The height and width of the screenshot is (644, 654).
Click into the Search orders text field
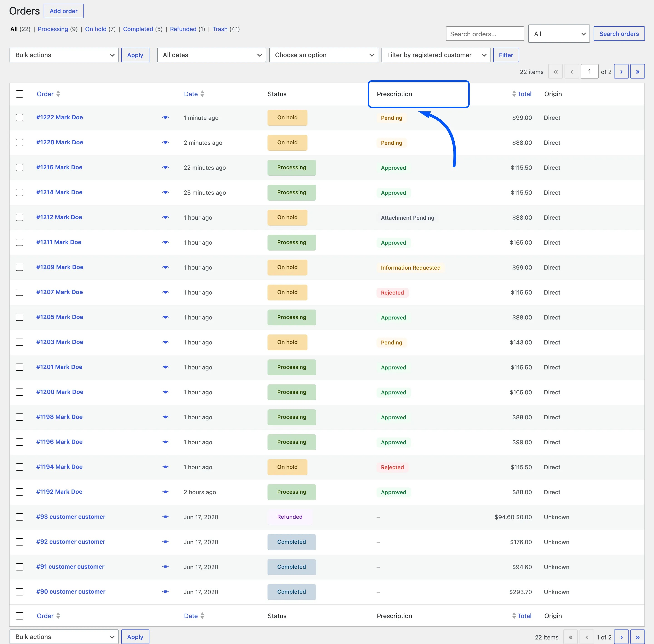[x=485, y=34]
